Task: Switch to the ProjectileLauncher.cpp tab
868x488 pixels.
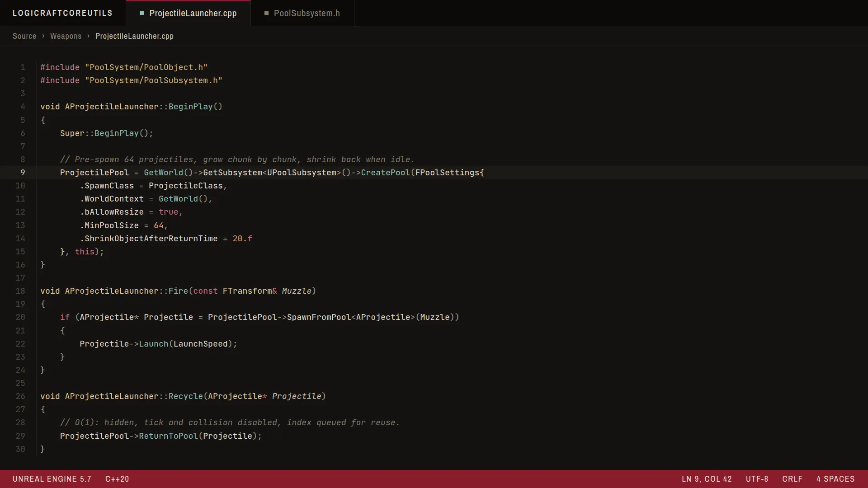Action: (188, 13)
